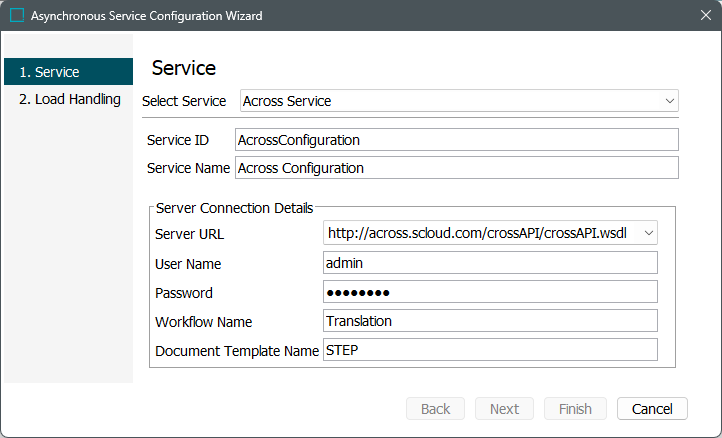The image size is (722, 438).
Task: Click the wizard window icon in title bar
Action: [16, 15]
